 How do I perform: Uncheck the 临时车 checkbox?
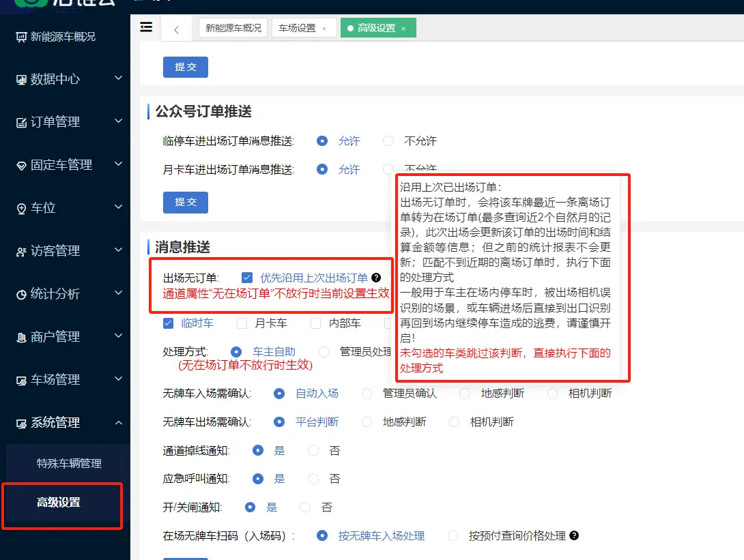pyautogui.click(x=169, y=323)
